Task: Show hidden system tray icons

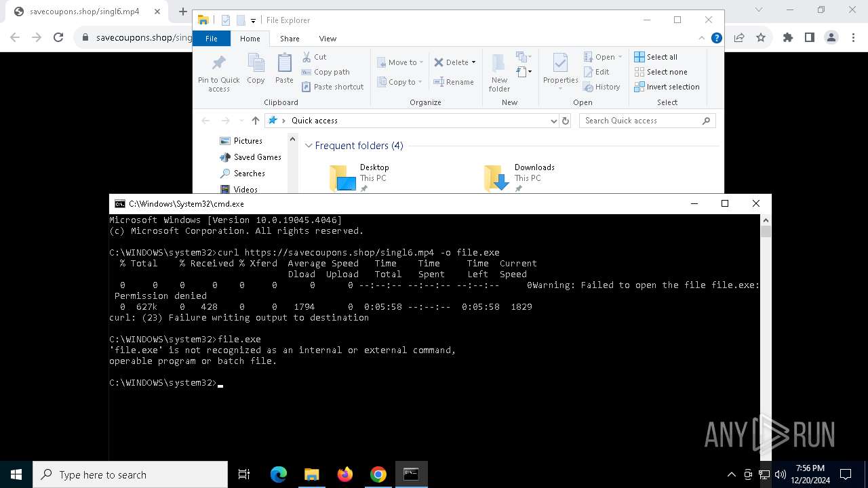Action: pos(731,474)
